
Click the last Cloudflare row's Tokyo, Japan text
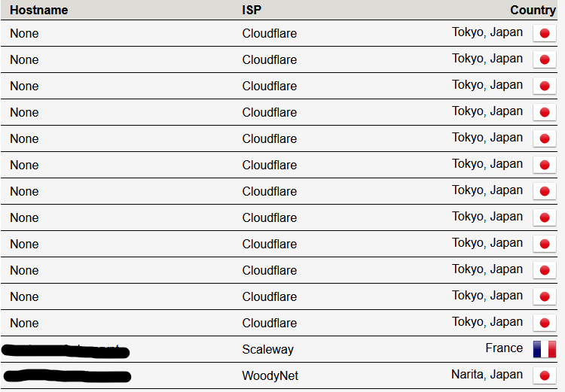(487, 322)
